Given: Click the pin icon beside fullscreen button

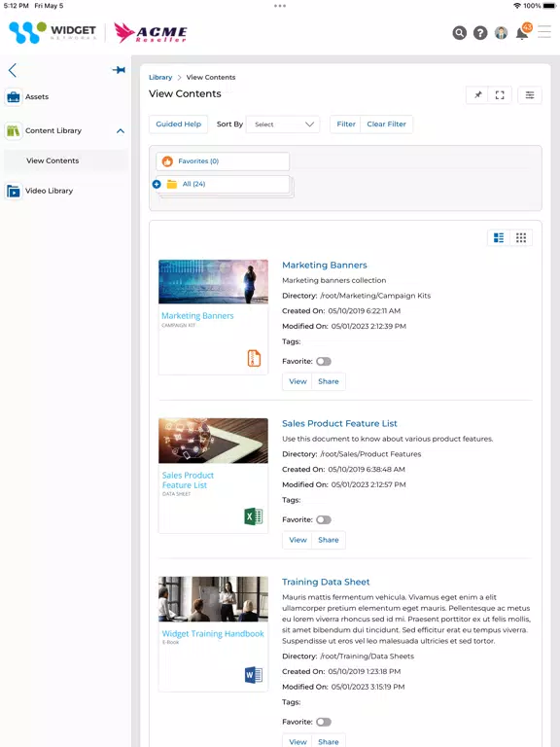Looking at the screenshot, I should 477,94.
